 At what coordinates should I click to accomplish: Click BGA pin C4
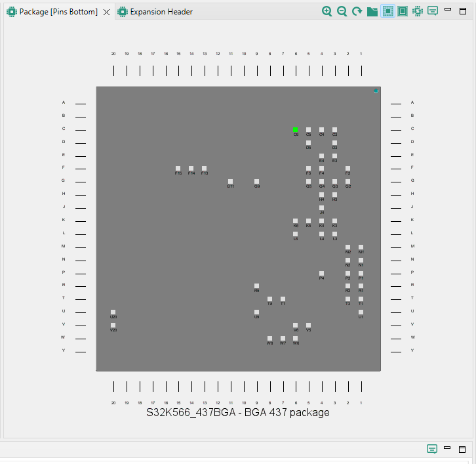coord(321,130)
